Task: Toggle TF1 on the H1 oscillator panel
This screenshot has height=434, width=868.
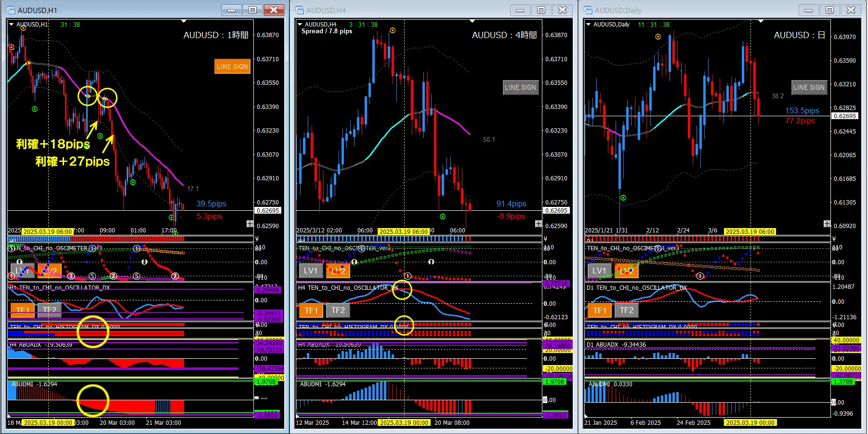Action: click(23, 310)
